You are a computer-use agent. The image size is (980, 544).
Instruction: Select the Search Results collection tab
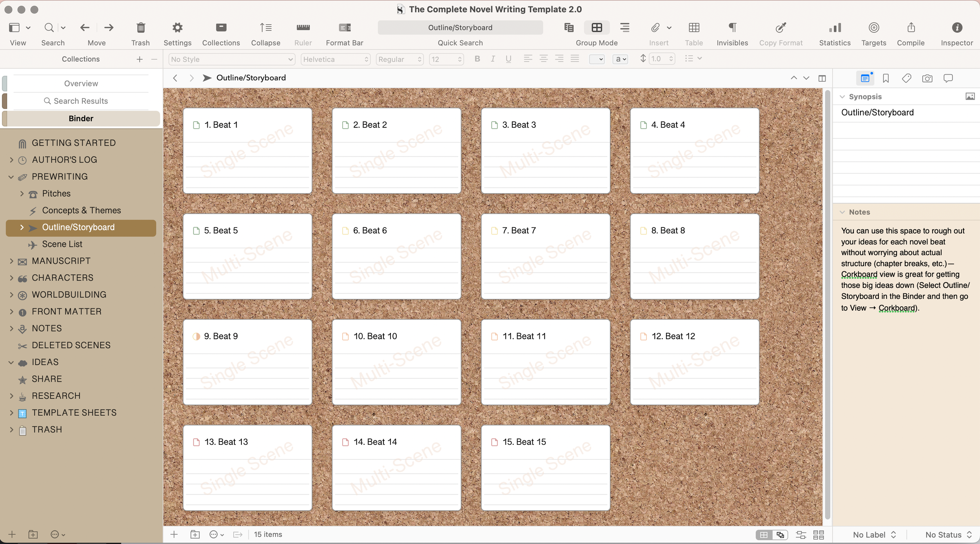pos(81,101)
